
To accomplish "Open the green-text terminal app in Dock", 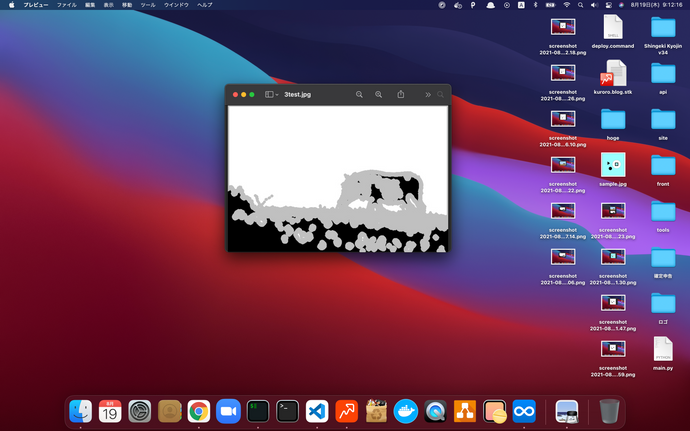I will (x=258, y=411).
